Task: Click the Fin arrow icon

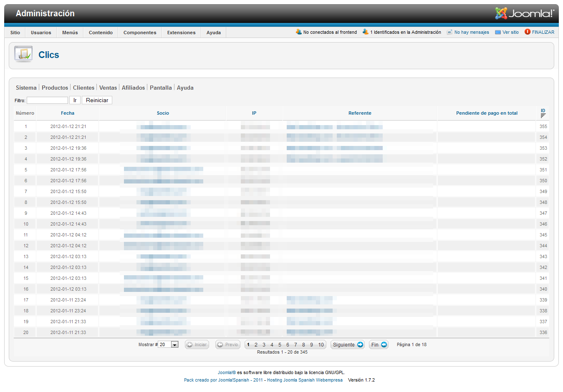Action: tap(384, 345)
